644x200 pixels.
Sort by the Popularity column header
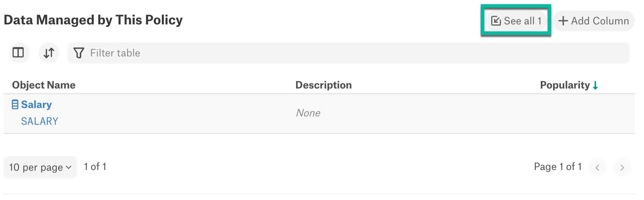(565, 85)
